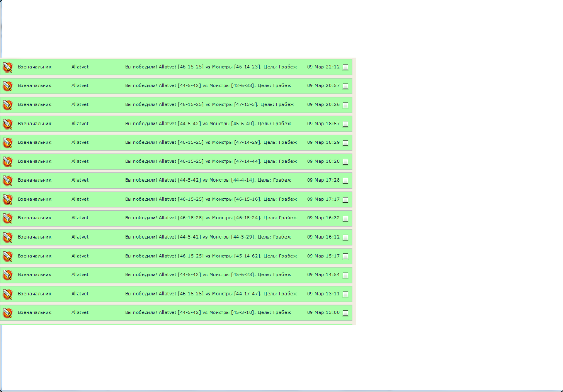Screen dimensions: 563x392
Task: Click the sword icon of the 13:11 report
Action: (x=8, y=294)
